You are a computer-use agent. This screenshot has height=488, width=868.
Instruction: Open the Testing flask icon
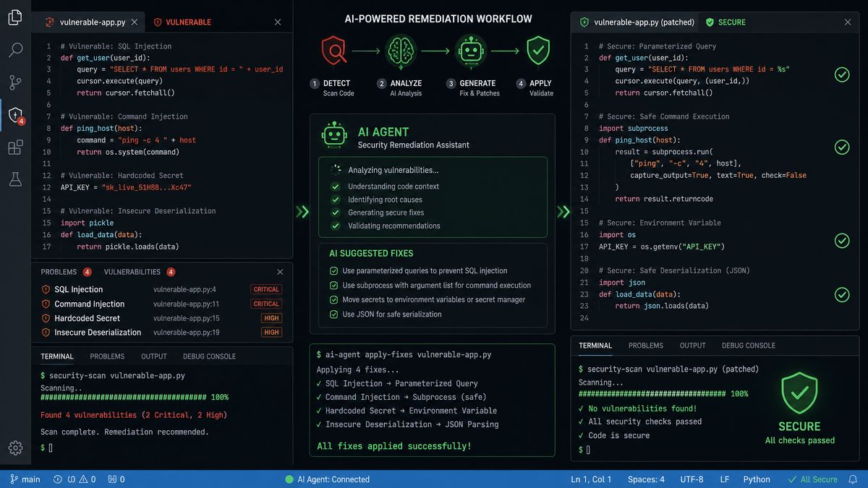[x=15, y=179]
